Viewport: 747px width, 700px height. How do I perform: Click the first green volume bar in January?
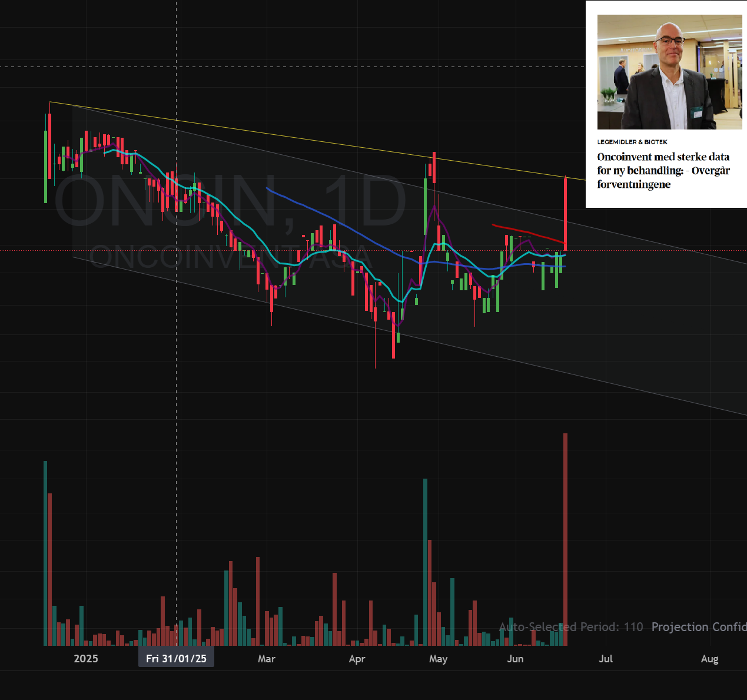click(x=45, y=553)
